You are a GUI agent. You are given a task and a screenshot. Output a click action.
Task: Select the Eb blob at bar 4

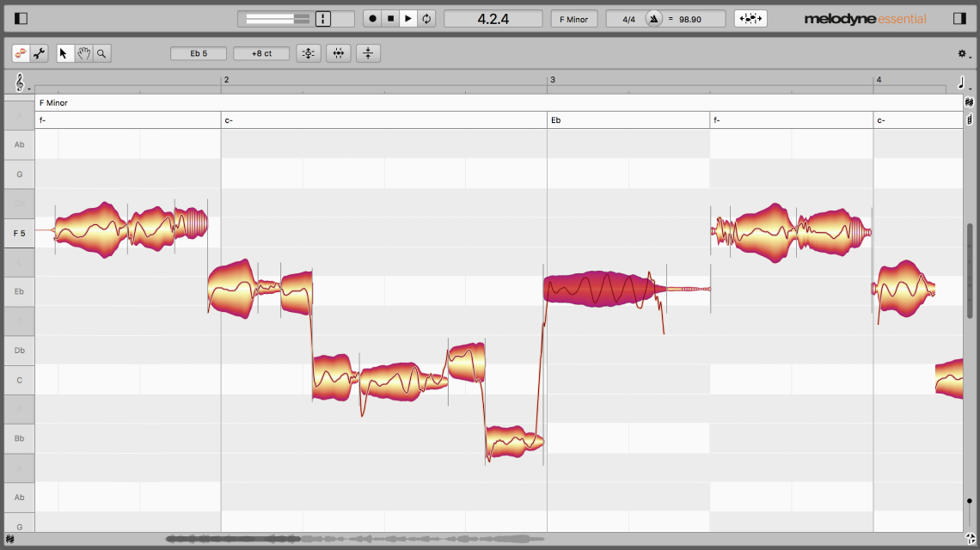(x=903, y=288)
